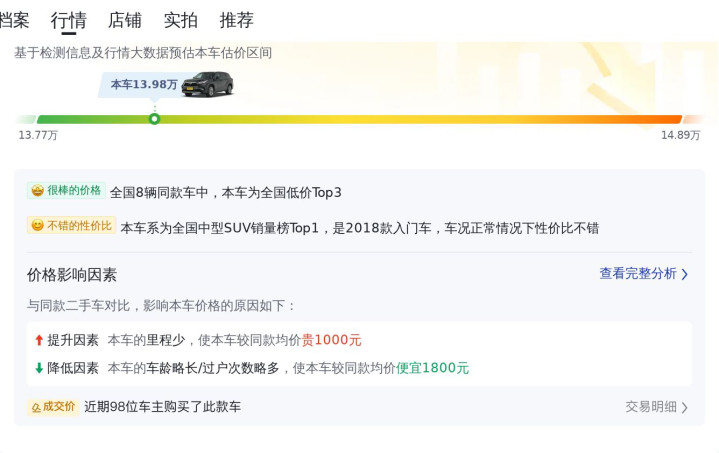
Task: Click the 价格影响因素 section heading
Action: tap(72, 275)
